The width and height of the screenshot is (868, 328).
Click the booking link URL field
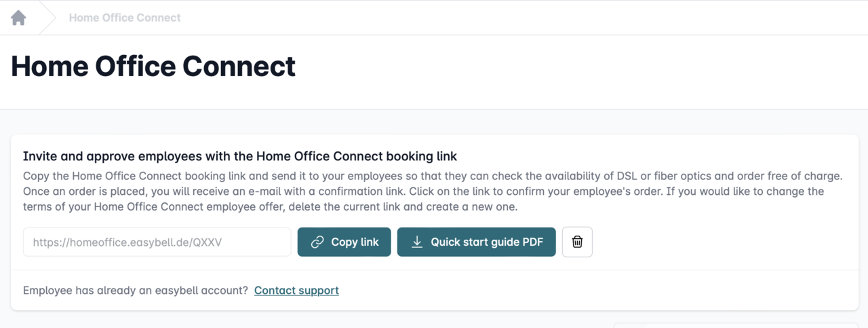pos(157,242)
